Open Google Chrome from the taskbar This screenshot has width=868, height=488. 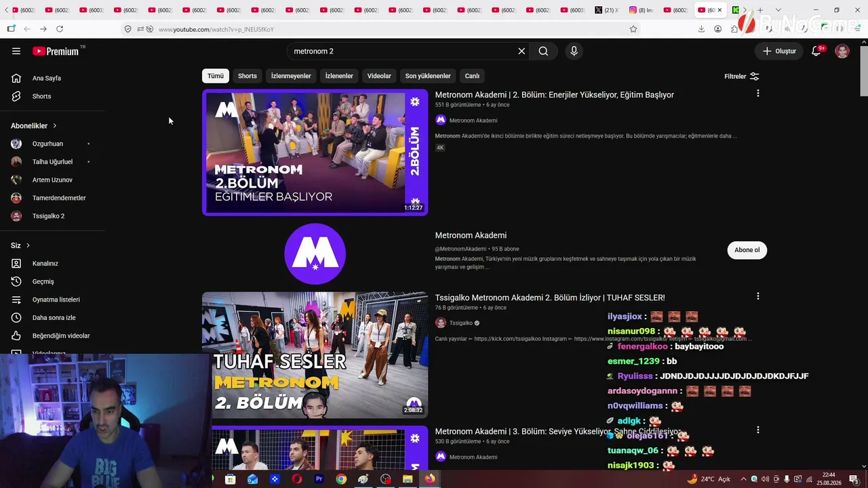(341, 479)
